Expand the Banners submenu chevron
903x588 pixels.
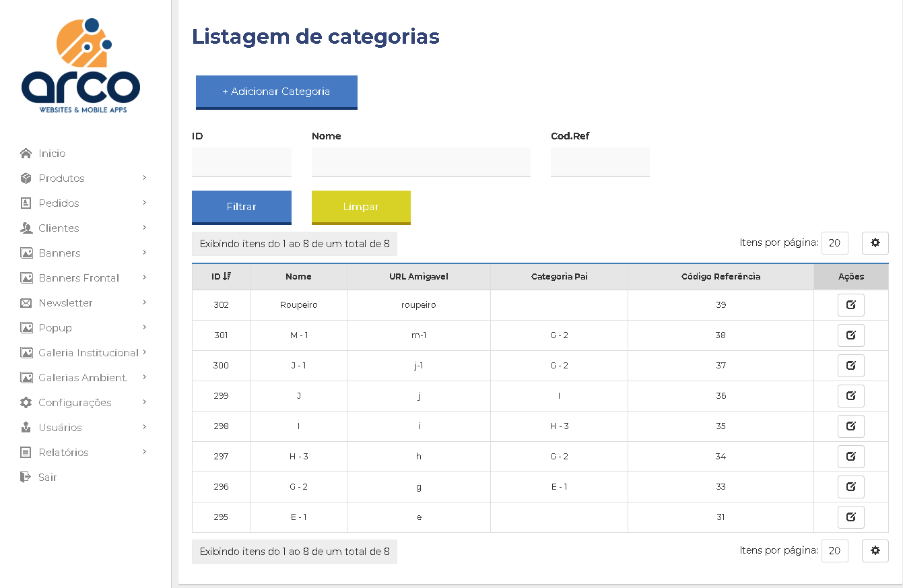click(x=145, y=253)
